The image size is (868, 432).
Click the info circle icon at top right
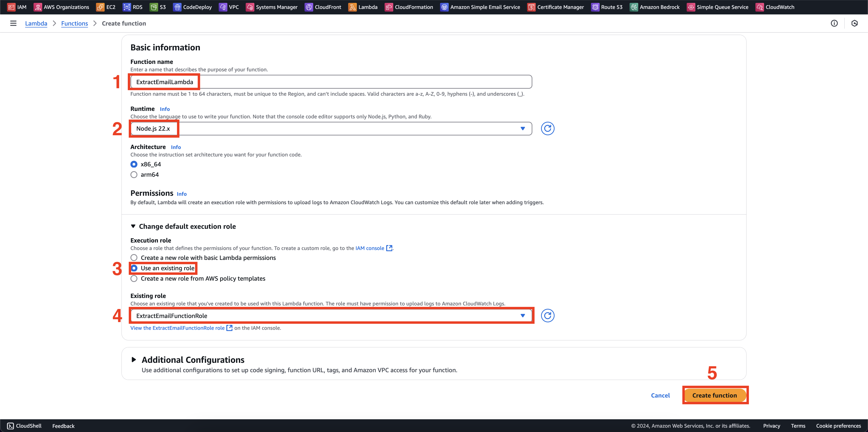[x=834, y=23]
